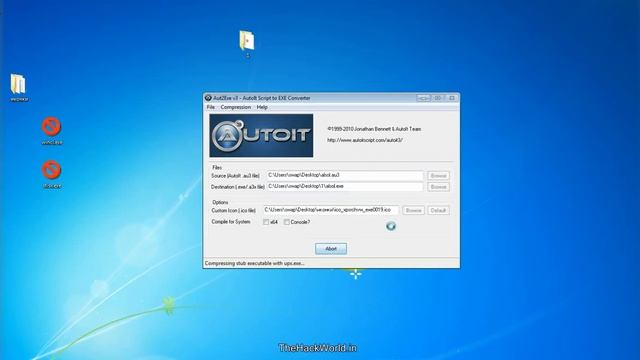Abort the compilation with the Abort button
This screenshot has height=360, width=640.
point(331,249)
